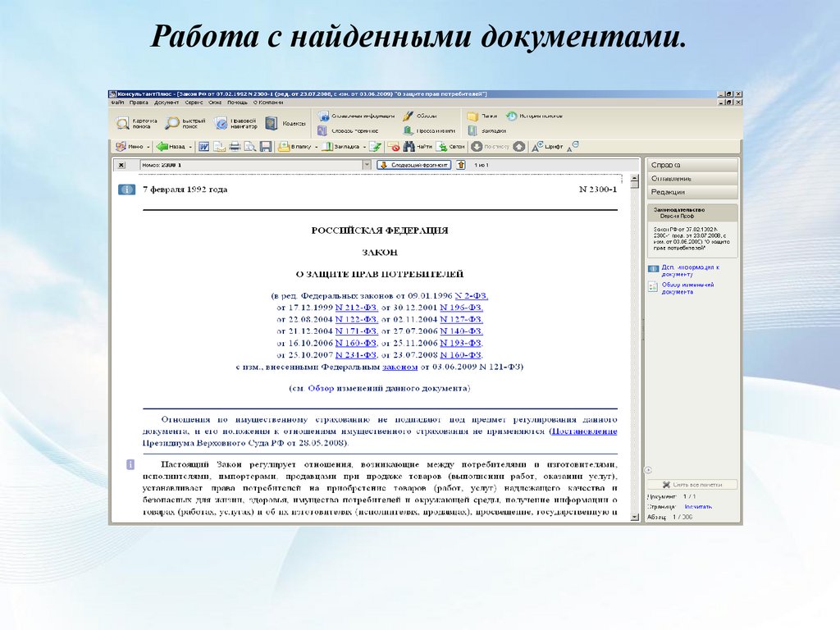Click the Обзор link under title
This screenshot has width=840, height=630.
[321, 388]
